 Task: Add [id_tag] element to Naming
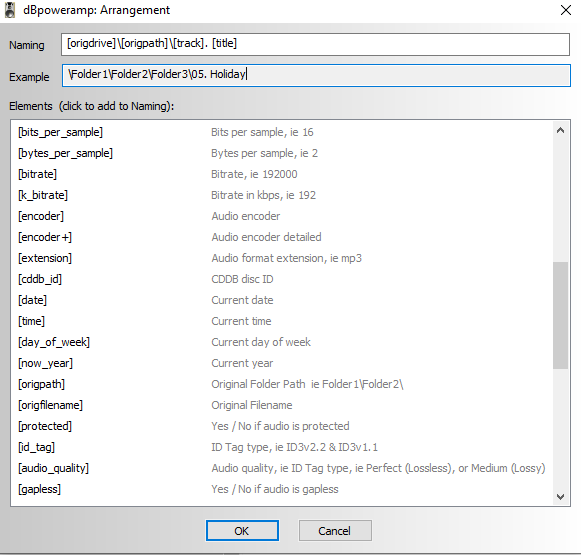click(36, 447)
